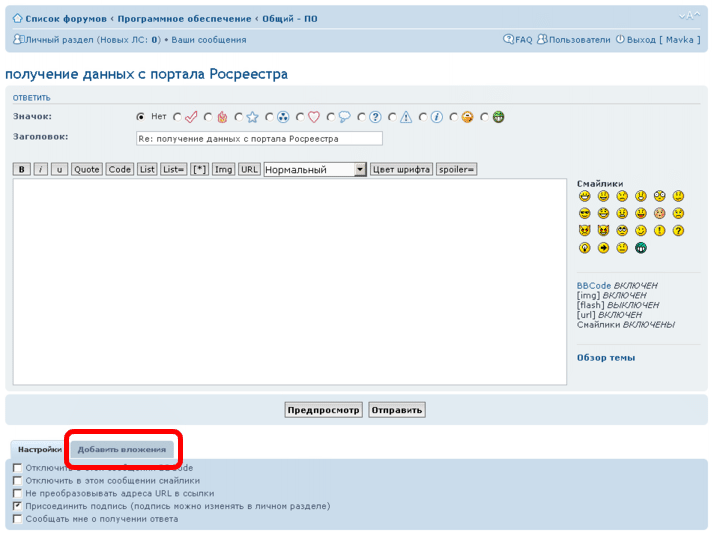Open 'Программное обеспечение' breadcrumb link
This screenshot has height=536, width=714.
[x=184, y=19]
